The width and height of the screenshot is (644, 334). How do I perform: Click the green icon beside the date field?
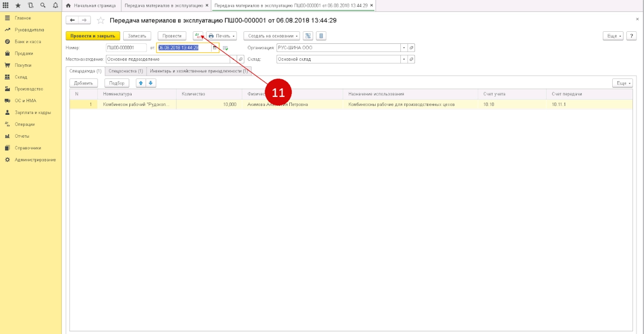tap(225, 48)
